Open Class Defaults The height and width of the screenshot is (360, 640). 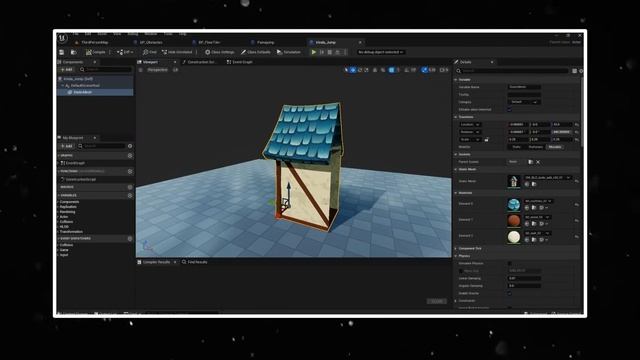click(x=256, y=52)
